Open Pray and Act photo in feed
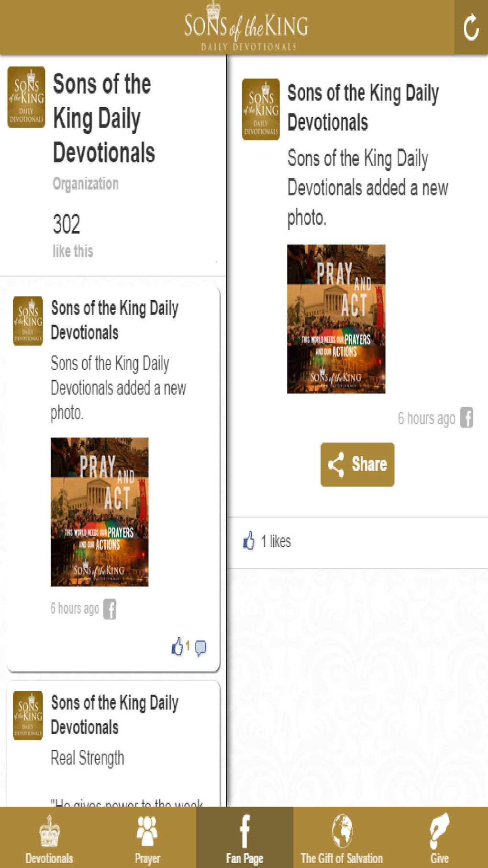 (100, 512)
